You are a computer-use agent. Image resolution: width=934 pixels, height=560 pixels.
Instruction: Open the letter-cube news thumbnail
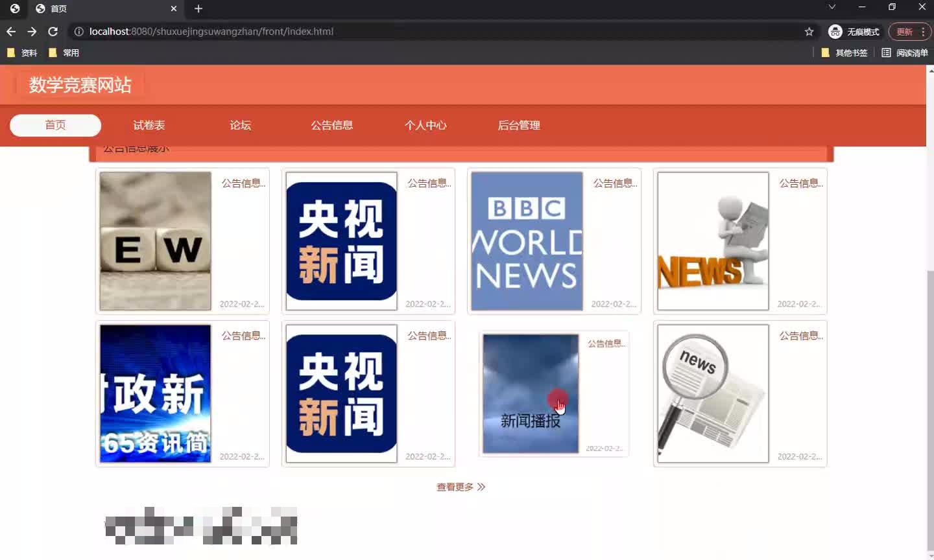[155, 241]
